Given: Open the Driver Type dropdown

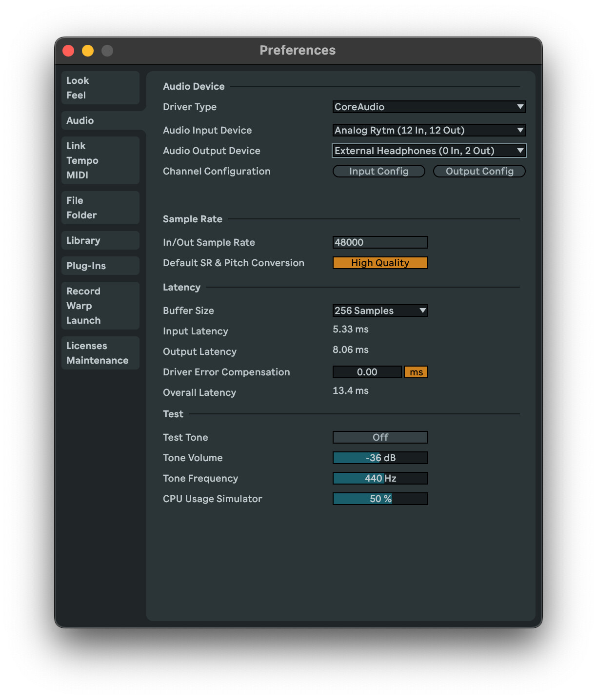Looking at the screenshot, I should (x=428, y=107).
